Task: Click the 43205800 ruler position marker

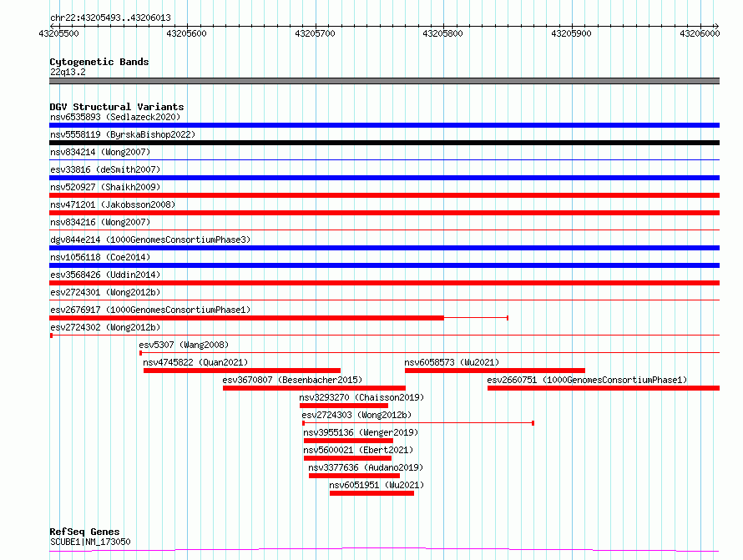Action: [442, 33]
